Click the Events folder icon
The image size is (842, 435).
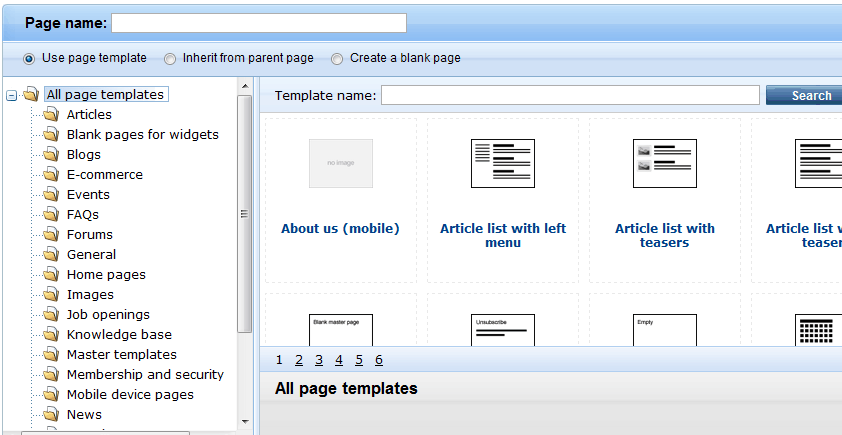point(51,194)
